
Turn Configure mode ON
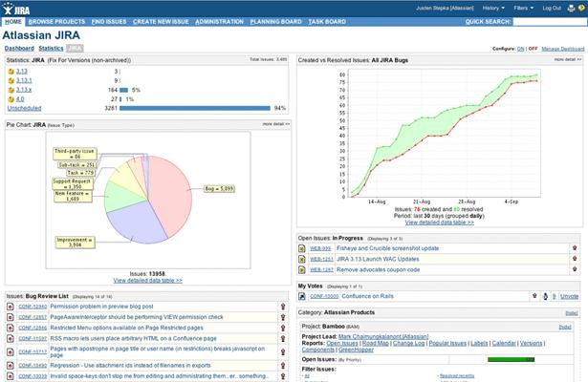tap(520, 49)
